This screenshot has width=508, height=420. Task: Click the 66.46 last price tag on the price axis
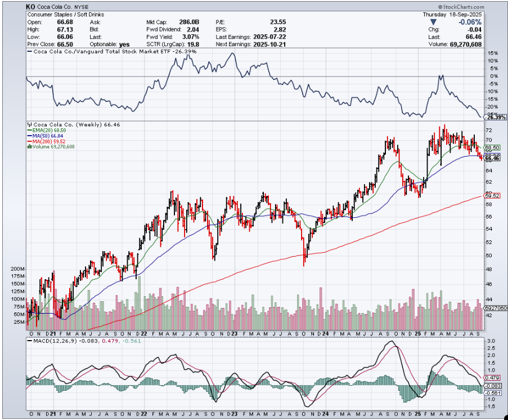pyautogui.click(x=492, y=158)
